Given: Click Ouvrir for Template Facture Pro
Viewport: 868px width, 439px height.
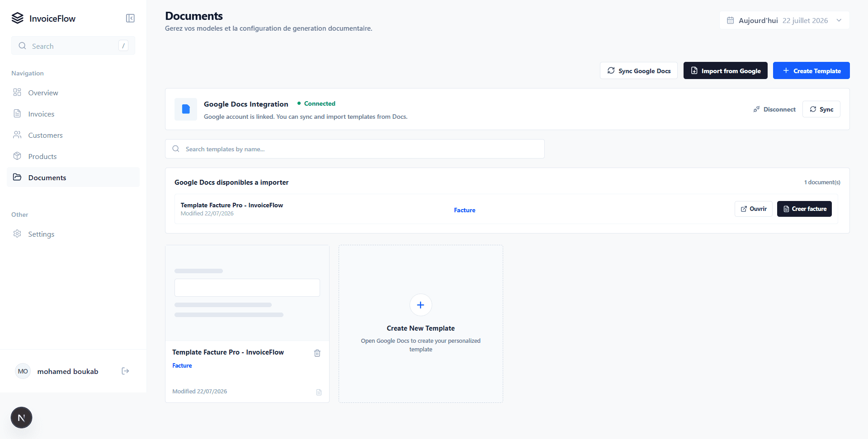Looking at the screenshot, I should (x=754, y=209).
